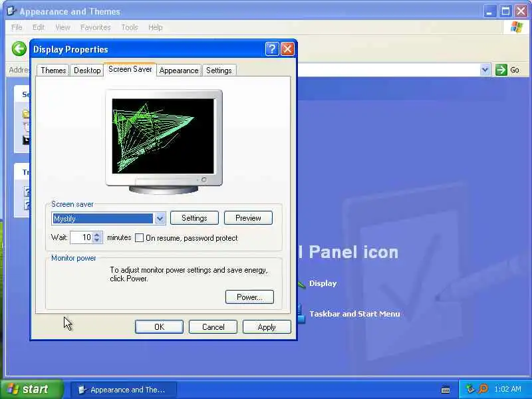Open Taskbar and Start Menu link

coord(354,314)
